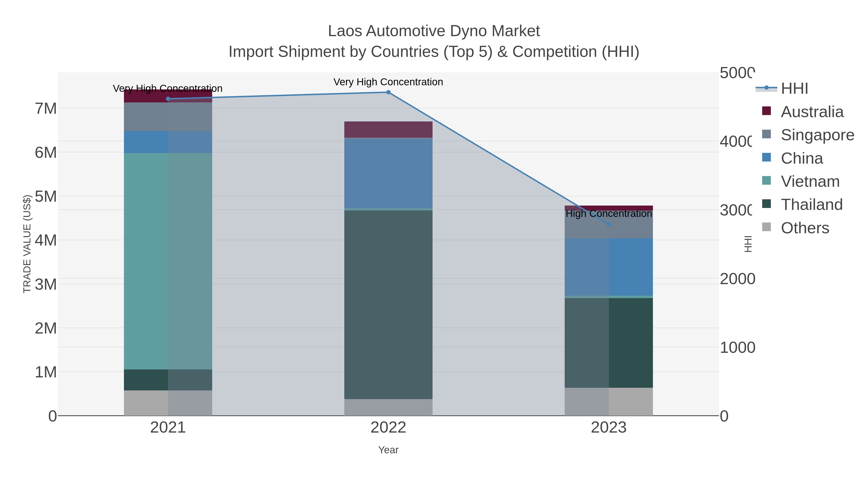
Task: Click the 2021 Singapore bar segment
Action: click(x=168, y=117)
